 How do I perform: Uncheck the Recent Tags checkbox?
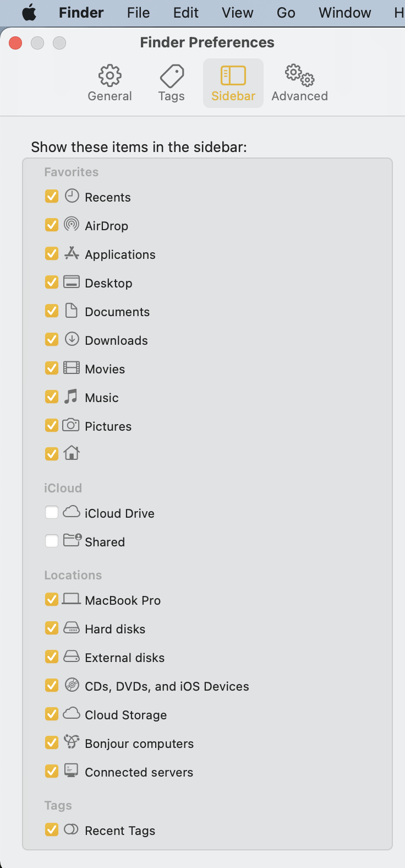coord(52,830)
